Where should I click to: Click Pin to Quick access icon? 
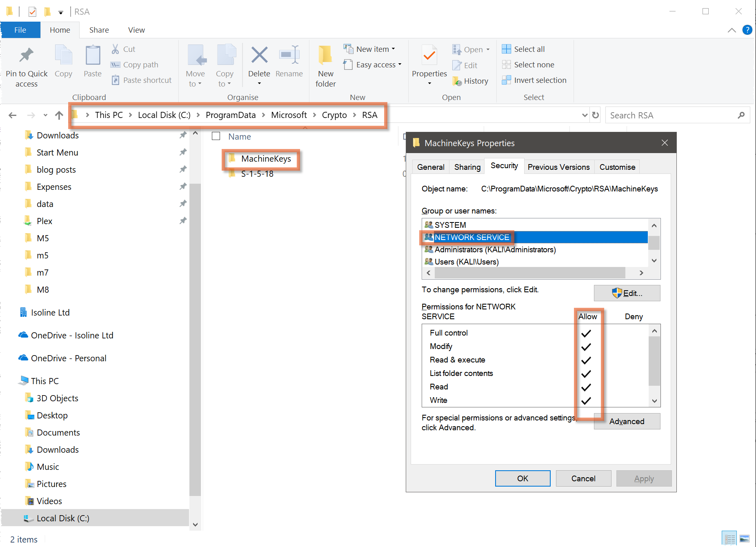[27, 56]
